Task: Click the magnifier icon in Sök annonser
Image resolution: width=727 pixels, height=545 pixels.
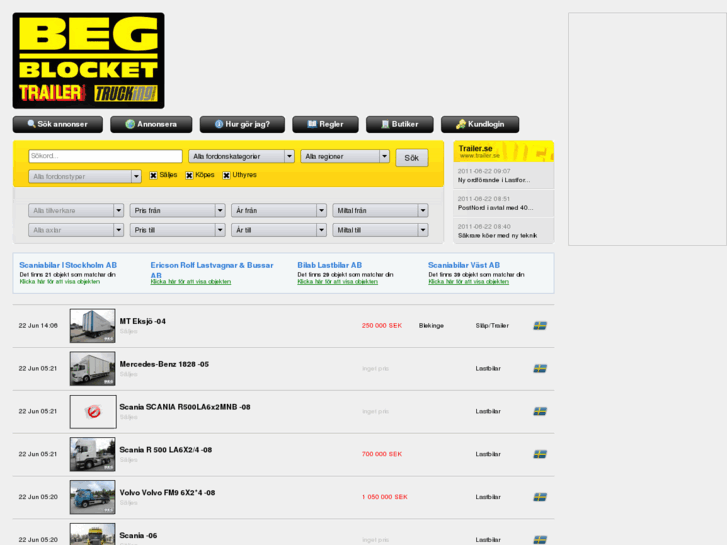Action: point(32,124)
